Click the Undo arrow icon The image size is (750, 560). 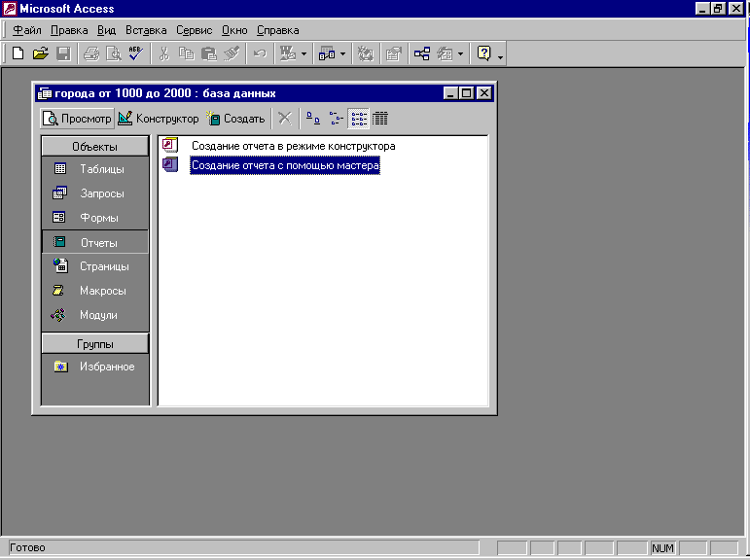260,53
